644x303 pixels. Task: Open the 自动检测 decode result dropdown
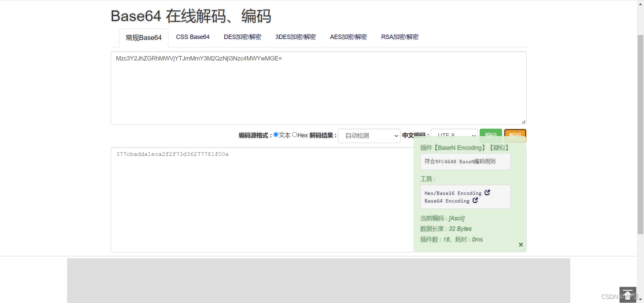(x=369, y=136)
